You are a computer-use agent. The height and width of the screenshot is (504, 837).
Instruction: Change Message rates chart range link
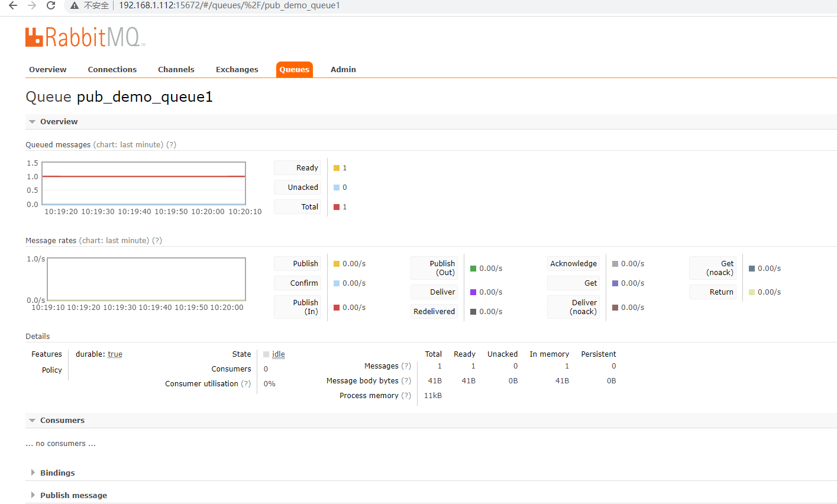pos(114,241)
